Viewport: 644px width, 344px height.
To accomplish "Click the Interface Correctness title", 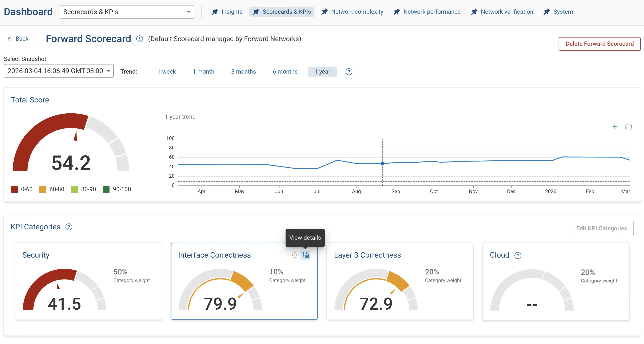I will click(214, 255).
